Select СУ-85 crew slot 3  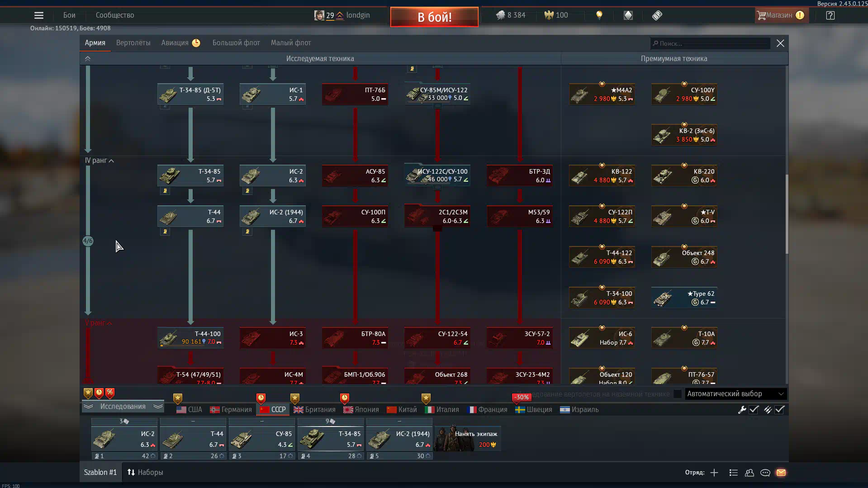click(262, 439)
